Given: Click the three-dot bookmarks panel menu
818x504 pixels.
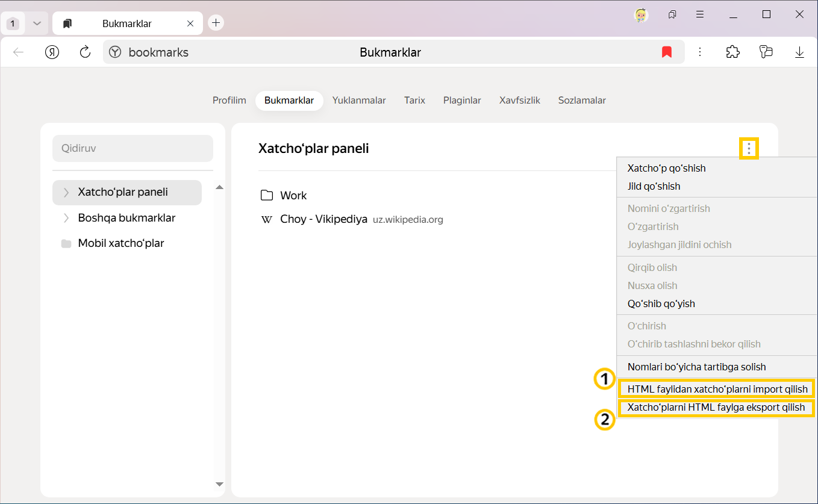Looking at the screenshot, I should tap(748, 148).
